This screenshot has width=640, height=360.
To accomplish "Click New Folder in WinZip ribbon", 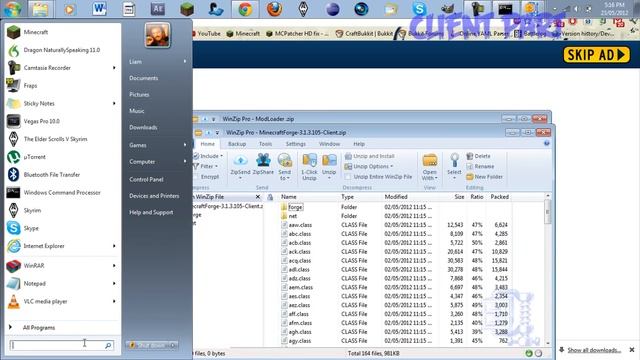I will click(484, 177).
